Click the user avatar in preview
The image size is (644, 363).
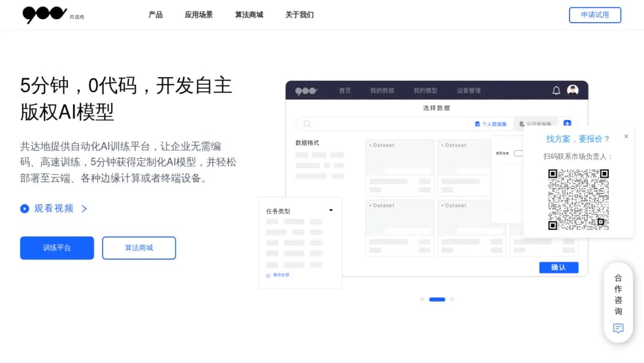(572, 90)
